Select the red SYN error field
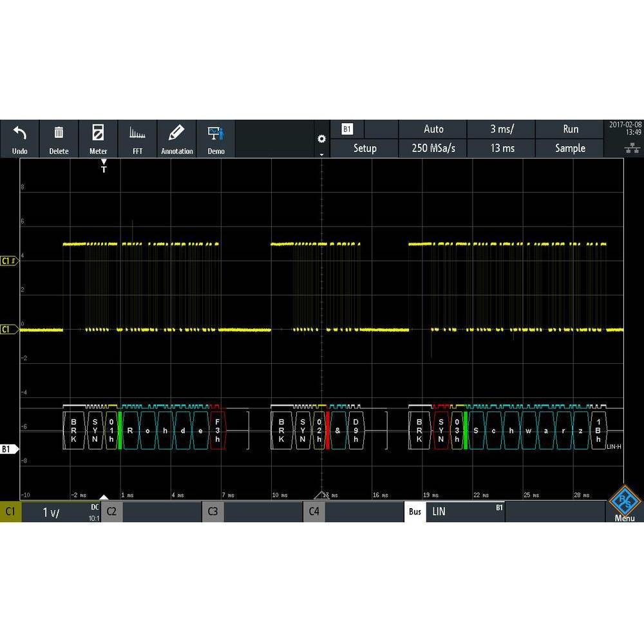Image resolution: width=644 pixels, height=644 pixels. click(441, 430)
